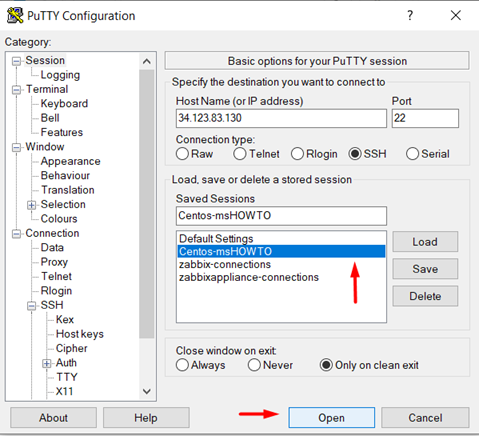Select the SSH connection type

click(x=355, y=154)
